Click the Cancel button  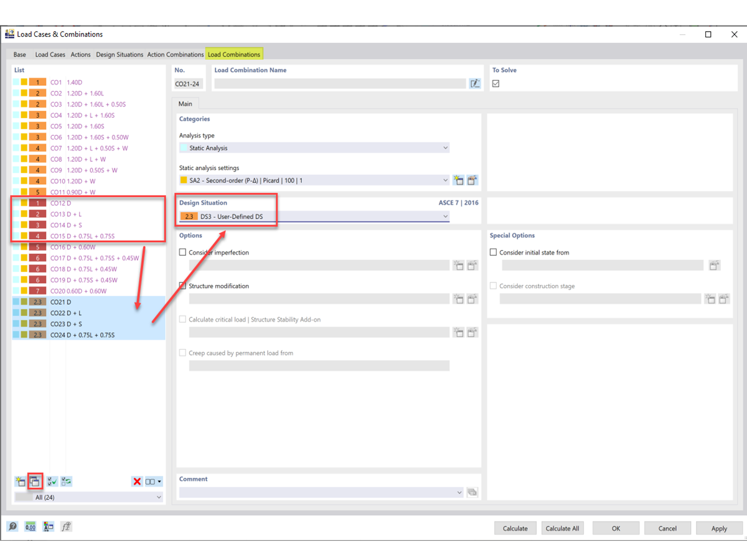click(x=667, y=528)
